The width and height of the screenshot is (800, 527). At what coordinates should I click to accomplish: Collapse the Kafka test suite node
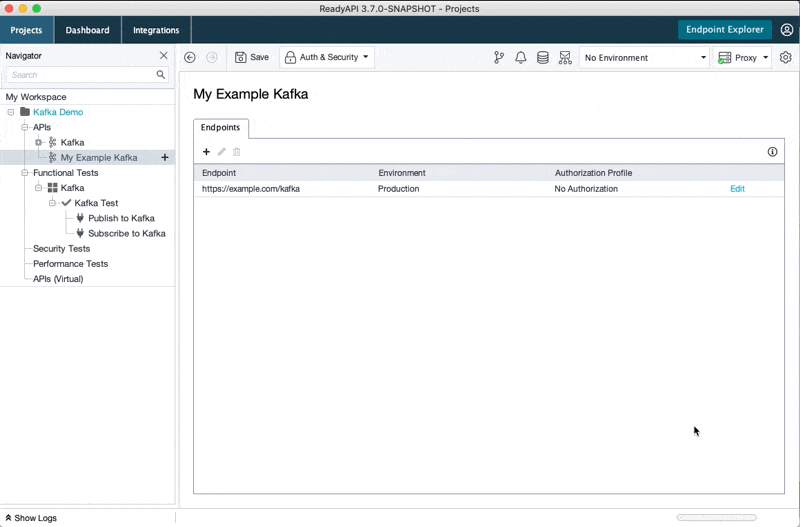(x=38, y=188)
